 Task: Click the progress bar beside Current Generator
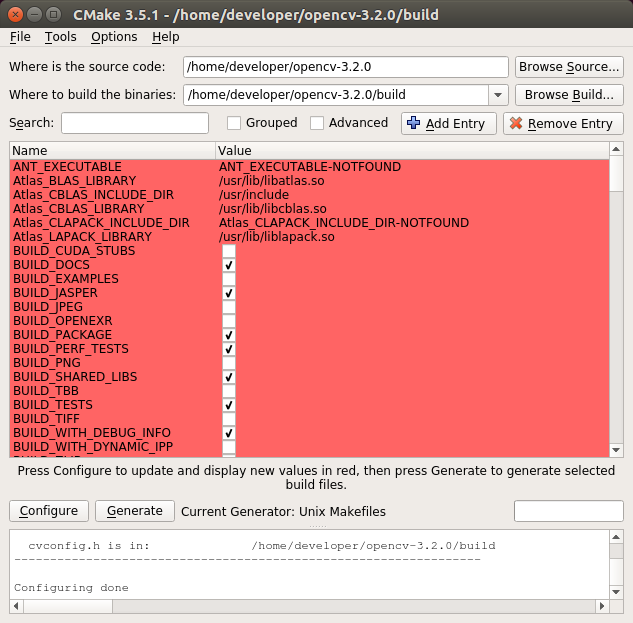tap(568, 511)
